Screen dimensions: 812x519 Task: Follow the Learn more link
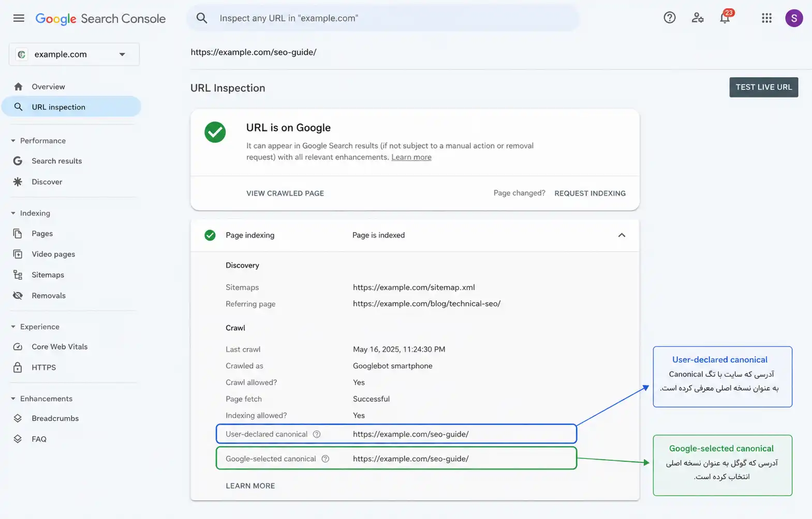[411, 157]
